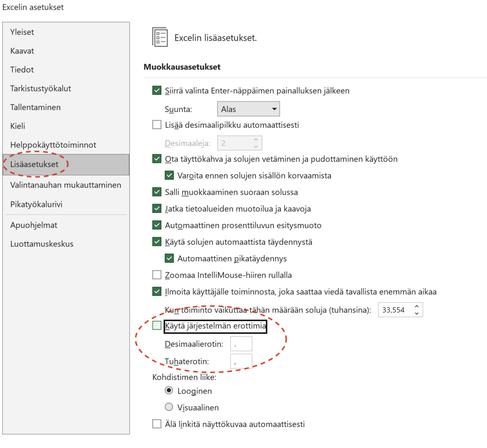Viewport: 487px width, 448px height.
Task: Uncheck Automaattinen pikatäydennys option
Action: click(169, 258)
